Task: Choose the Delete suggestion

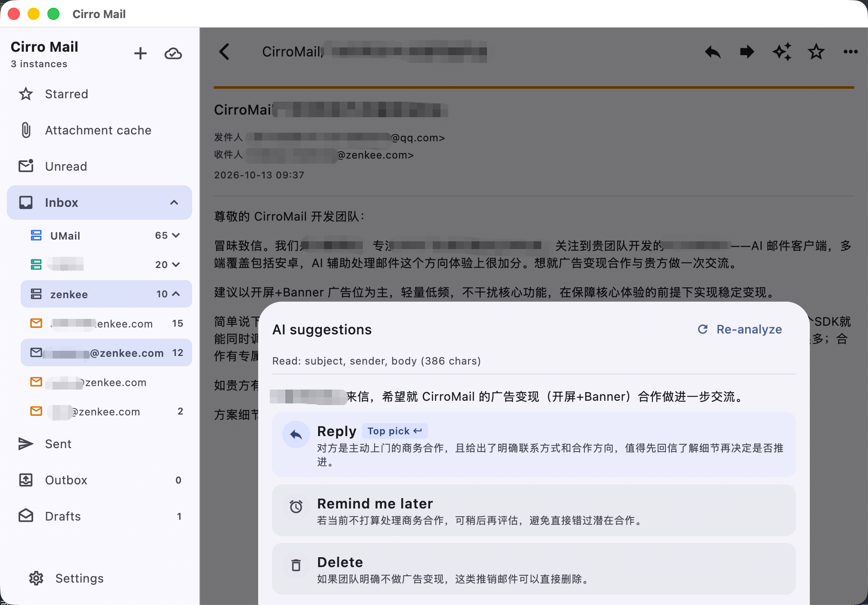Action: point(534,569)
